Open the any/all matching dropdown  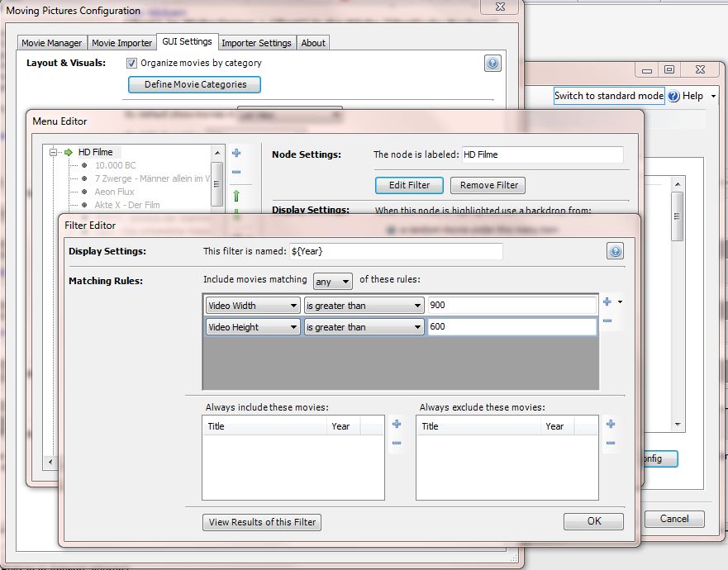(333, 282)
